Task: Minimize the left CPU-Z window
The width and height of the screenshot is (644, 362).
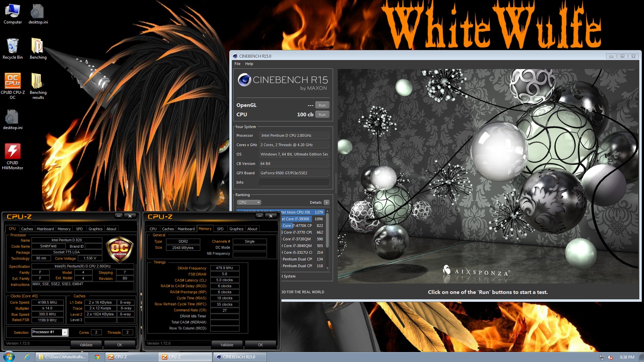Action: [x=119, y=216]
